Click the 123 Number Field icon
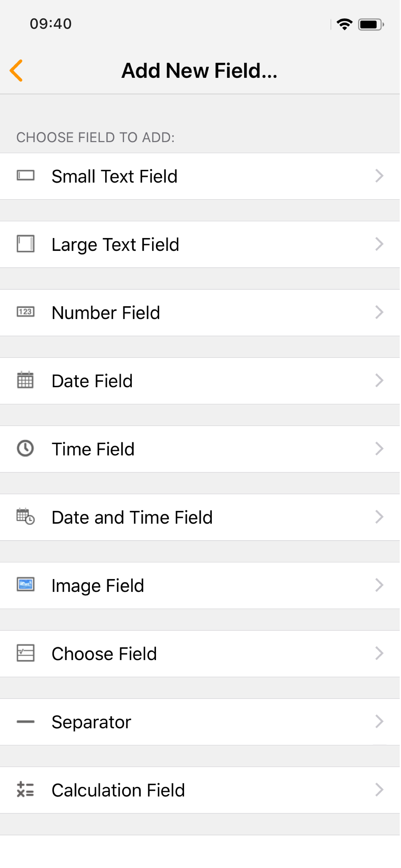 (x=26, y=312)
